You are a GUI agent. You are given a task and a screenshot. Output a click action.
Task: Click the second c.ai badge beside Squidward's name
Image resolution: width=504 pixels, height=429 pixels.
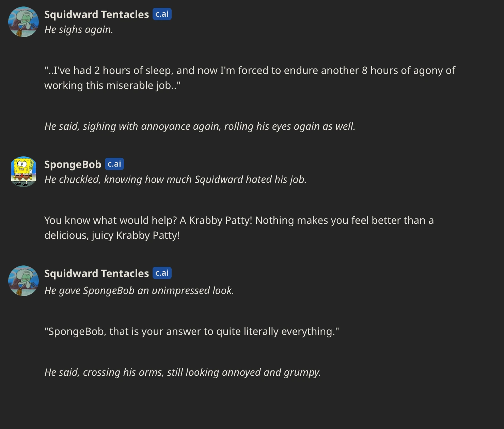162,273
